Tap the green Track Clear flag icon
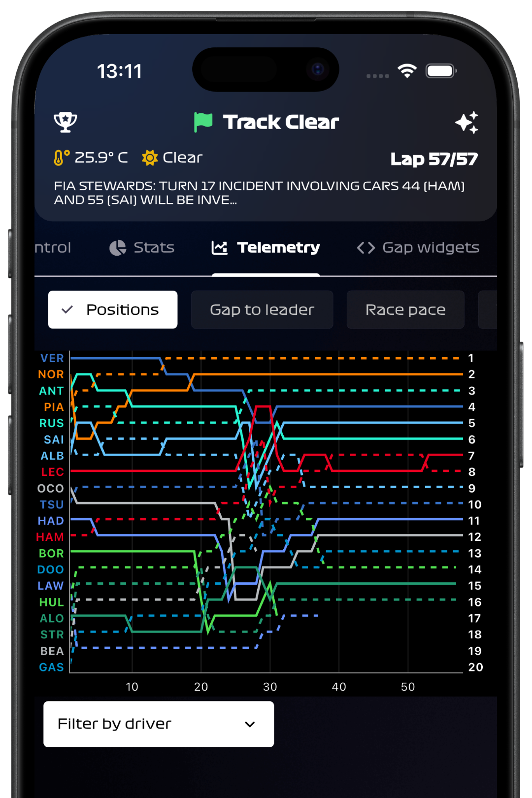Image resolution: width=532 pixels, height=798 pixels. point(203,122)
